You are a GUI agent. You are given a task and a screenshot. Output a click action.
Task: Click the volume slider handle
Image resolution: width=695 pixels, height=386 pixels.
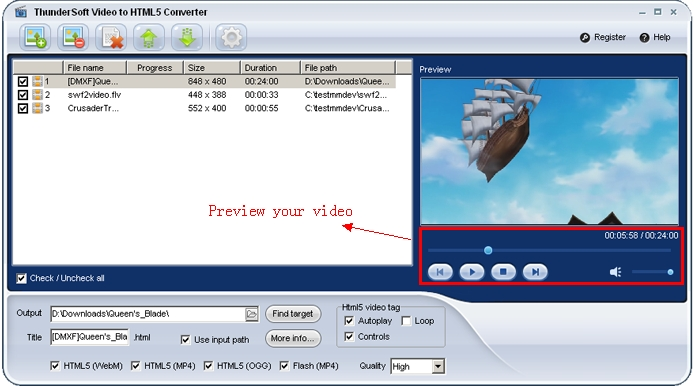click(x=670, y=272)
